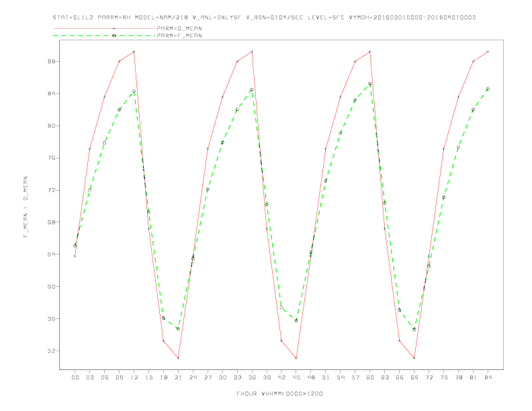
Task: Click the y-axis tick label 72
Action: [52, 190]
